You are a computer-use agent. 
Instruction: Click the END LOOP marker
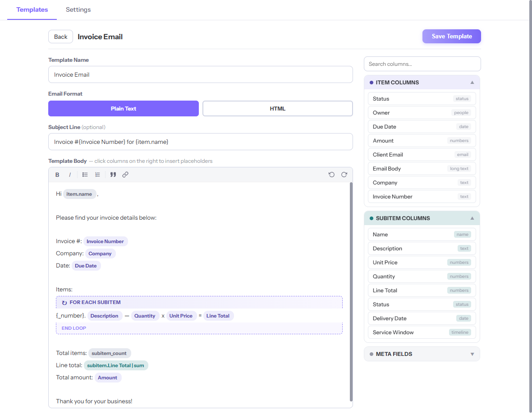point(74,328)
